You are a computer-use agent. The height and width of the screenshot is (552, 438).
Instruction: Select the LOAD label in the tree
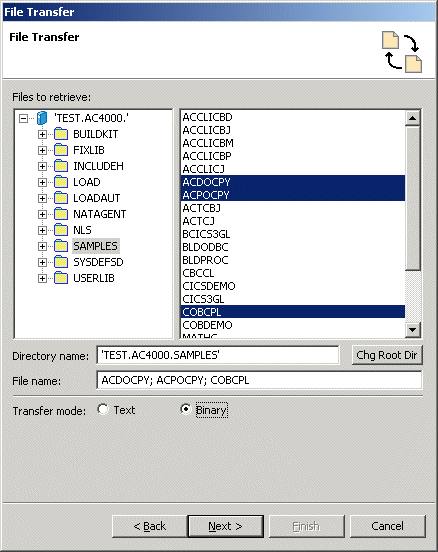click(87, 182)
